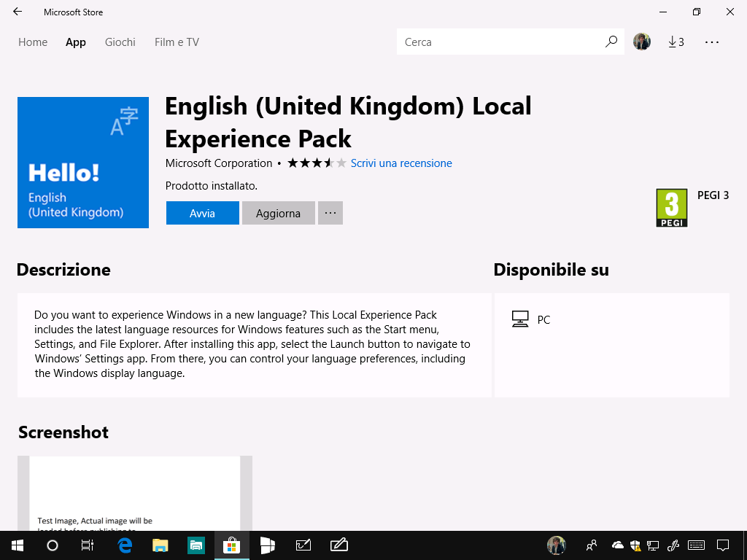Click the PC device icon
The image size is (747, 560).
pos(520,319)
